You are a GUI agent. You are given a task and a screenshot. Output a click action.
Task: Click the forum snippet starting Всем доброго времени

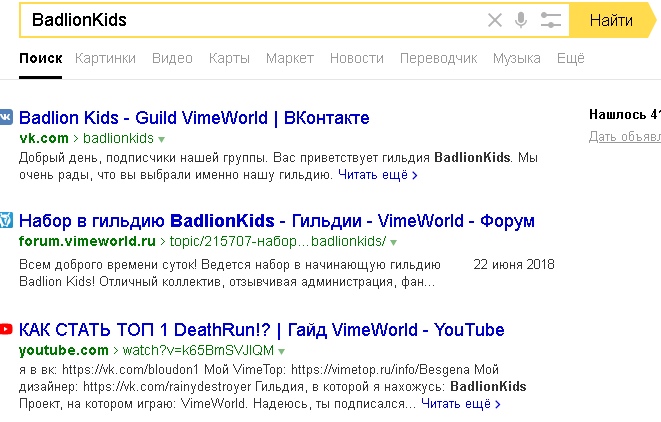(x=230, y=273)
